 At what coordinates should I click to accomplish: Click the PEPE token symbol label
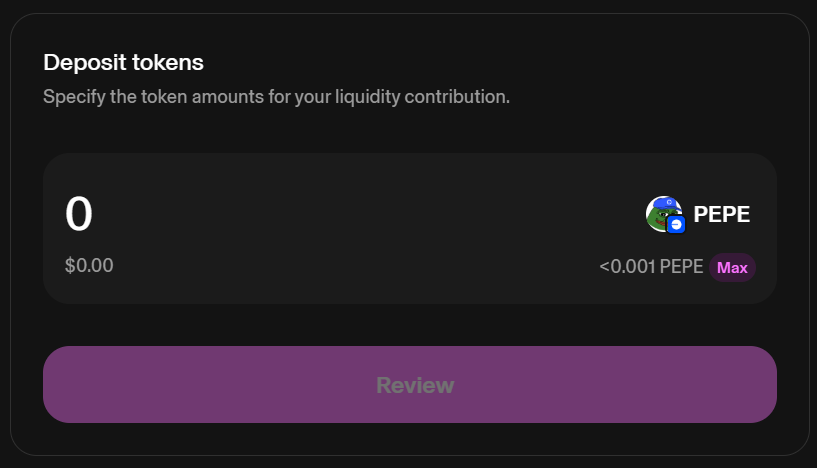point(721,214)
